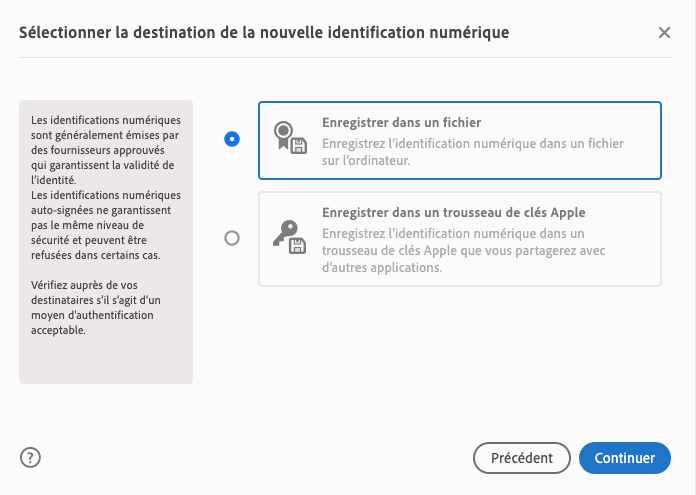Click the key-with-disk Apple keychain icon
This screenshot has height=495, width=696.
click(x=290, y=237)
